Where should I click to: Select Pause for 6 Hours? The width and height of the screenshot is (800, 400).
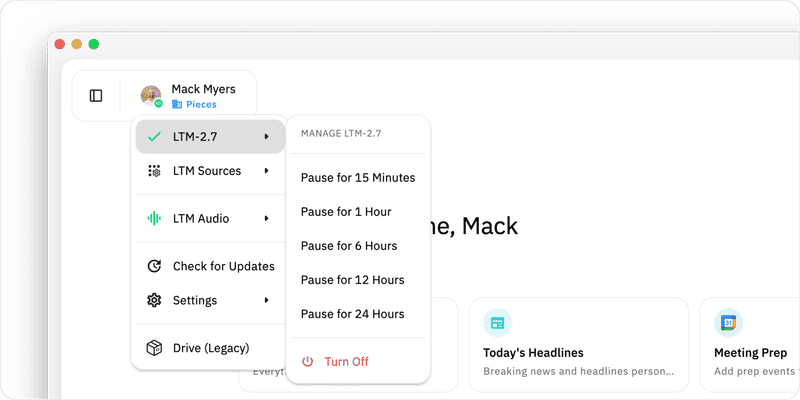point(358,246)
